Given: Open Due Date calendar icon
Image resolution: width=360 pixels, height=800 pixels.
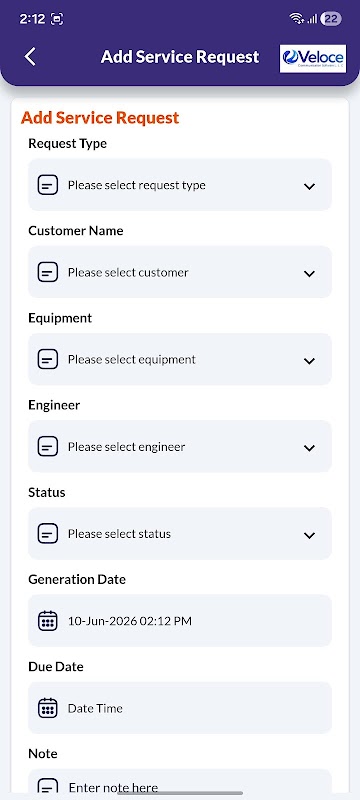Looking at the screenshot, I should click(47, 708).
